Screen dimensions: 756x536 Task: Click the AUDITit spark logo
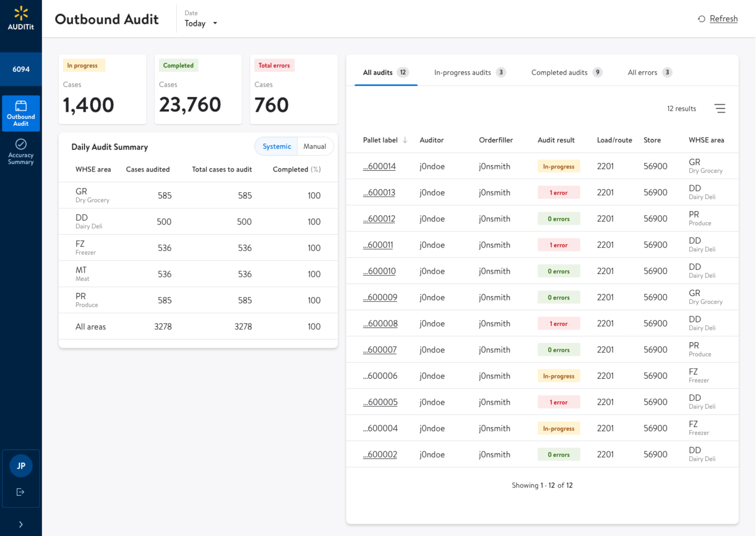point(21,13)
